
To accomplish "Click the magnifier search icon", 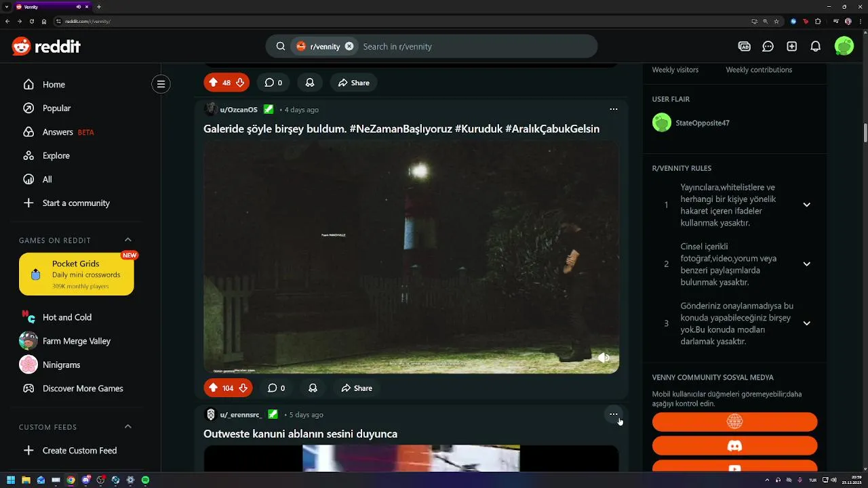I will pyautogui.click(x=280, y=46).
